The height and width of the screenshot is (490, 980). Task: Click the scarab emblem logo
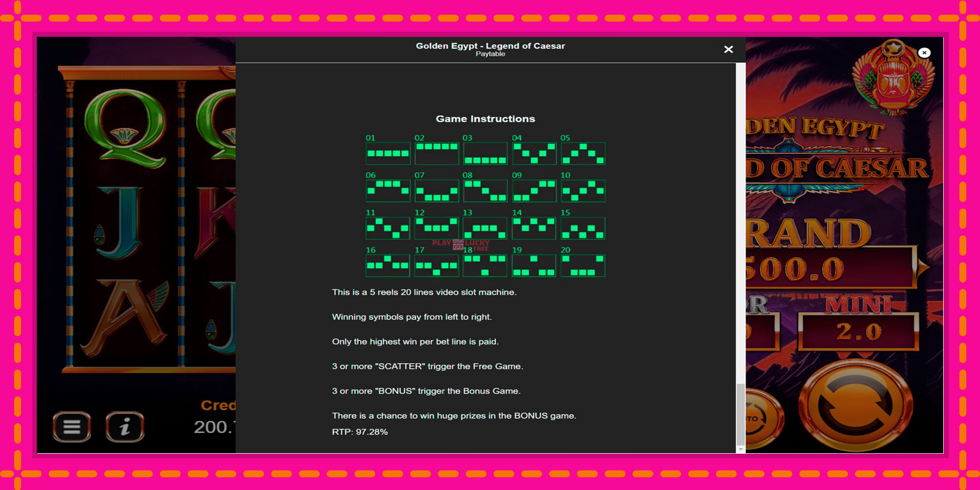coord(894,77)
